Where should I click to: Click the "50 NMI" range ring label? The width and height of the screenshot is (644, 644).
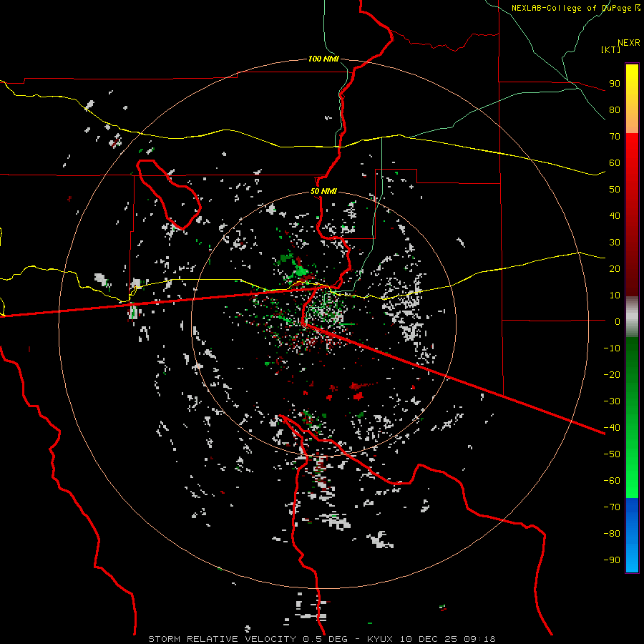pos(323,191)
